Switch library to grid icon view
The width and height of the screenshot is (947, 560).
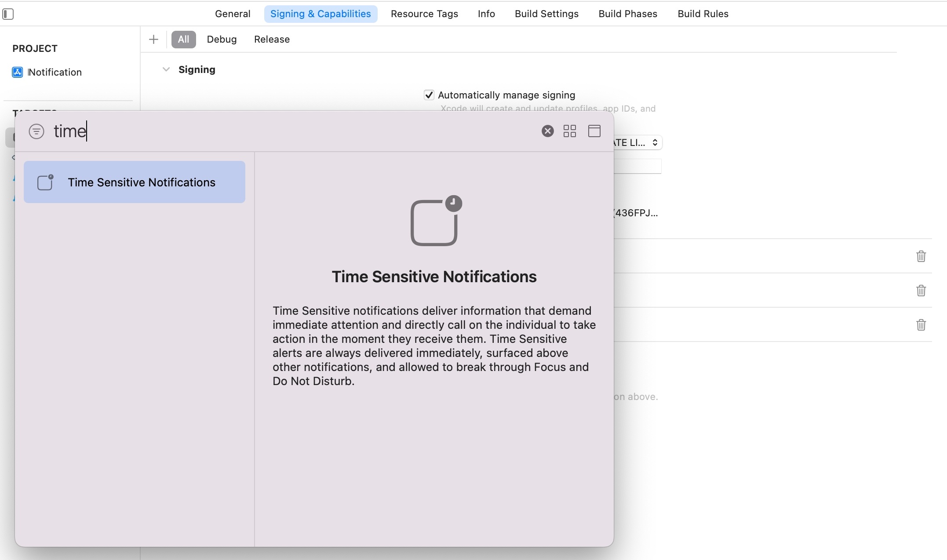coord(570,131)
